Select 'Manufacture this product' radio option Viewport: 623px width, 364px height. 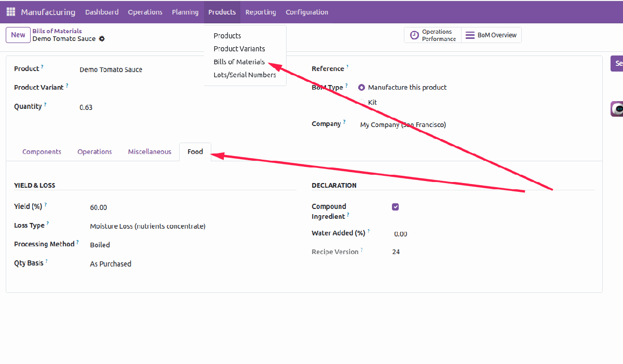tap(361, 88)
